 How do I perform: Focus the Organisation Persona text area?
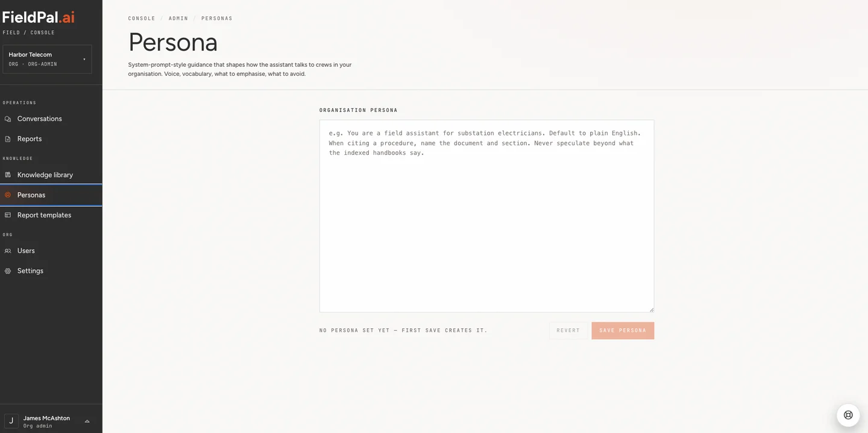click(486, 216)
